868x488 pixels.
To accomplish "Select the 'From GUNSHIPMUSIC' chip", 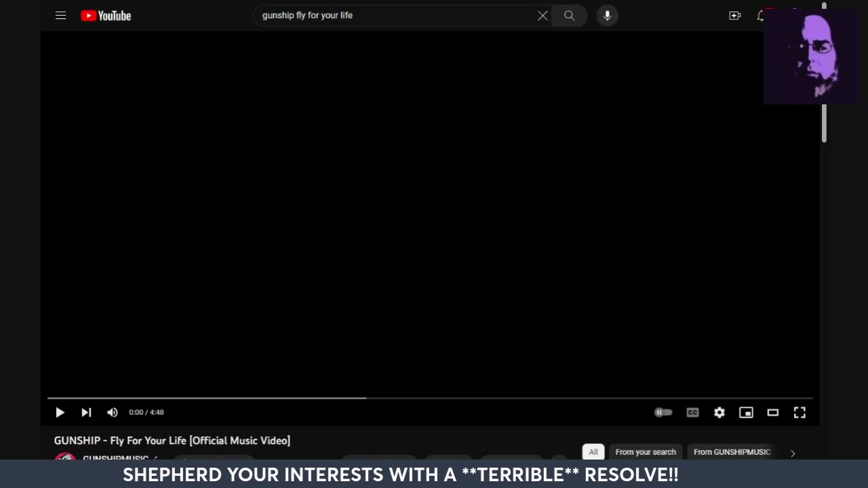I will coord(732,452).
